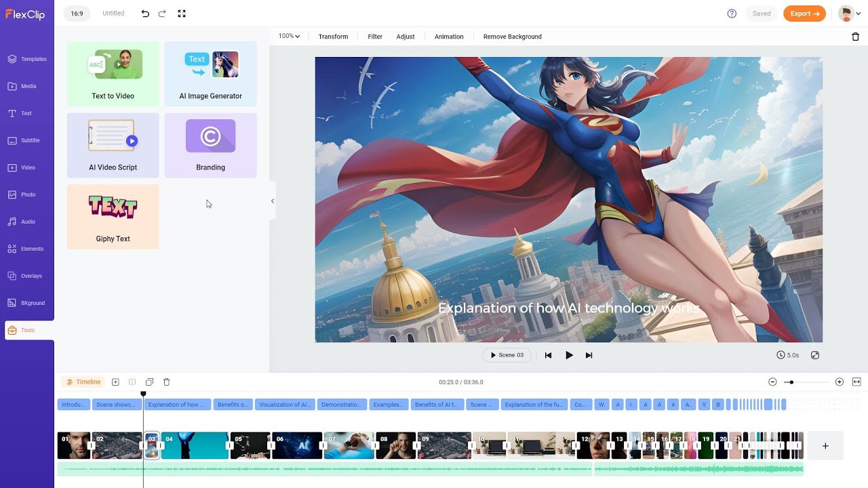Image resolution: width=868 pixels, height=488 pixels.
Task: Split the scene in timeline toolbar
Action: [132, 382]
